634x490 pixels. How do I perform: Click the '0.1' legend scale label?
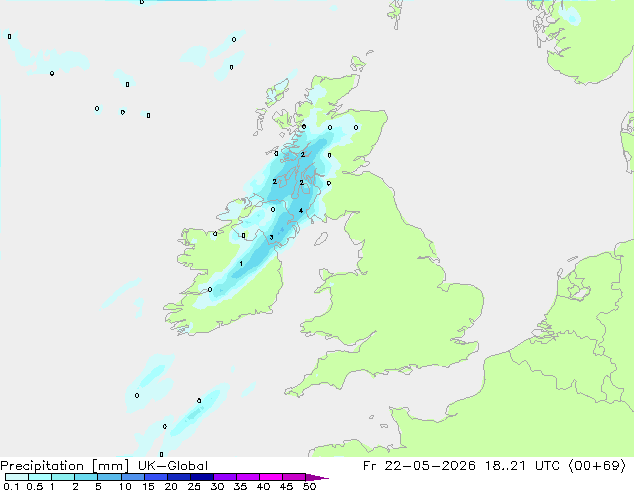pos(11,486)
